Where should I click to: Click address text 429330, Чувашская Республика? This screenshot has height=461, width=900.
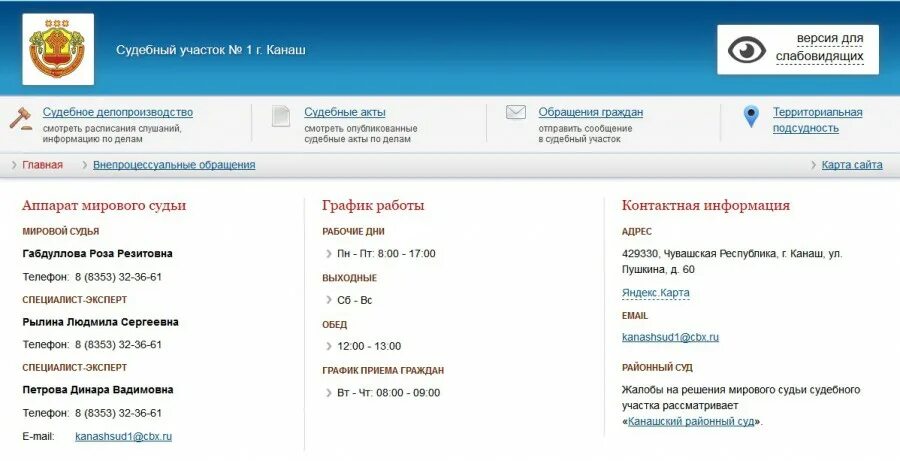tap(732, 261)
